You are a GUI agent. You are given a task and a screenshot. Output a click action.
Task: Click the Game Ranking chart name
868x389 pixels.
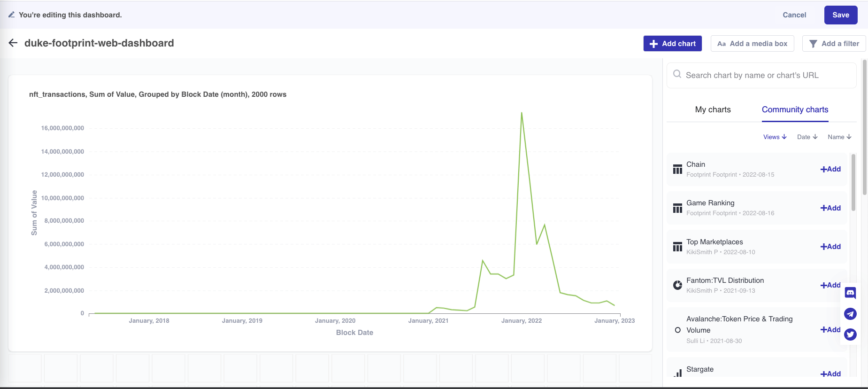pyautogui.click(x=710, y=203)
